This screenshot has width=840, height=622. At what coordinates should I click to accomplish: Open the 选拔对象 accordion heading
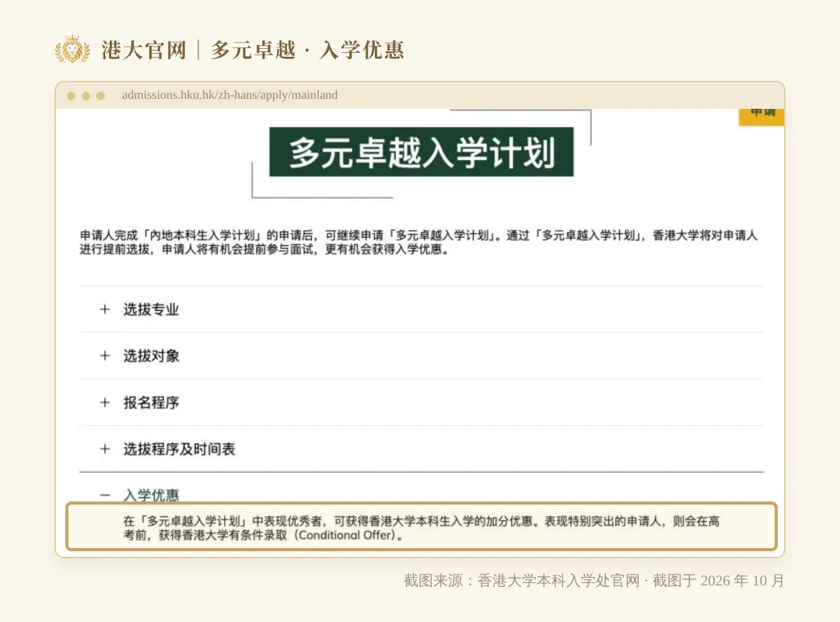[151, 356]
